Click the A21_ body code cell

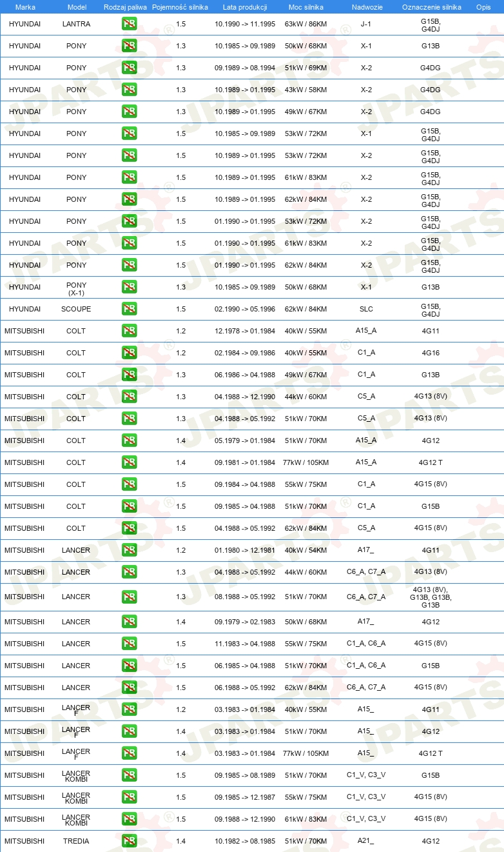point(366,841)
